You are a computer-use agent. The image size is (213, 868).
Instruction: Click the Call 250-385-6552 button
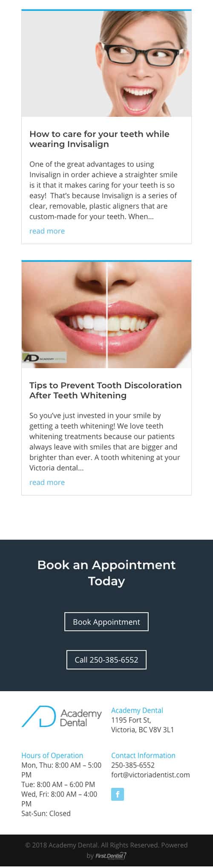[x=106, y=660]
